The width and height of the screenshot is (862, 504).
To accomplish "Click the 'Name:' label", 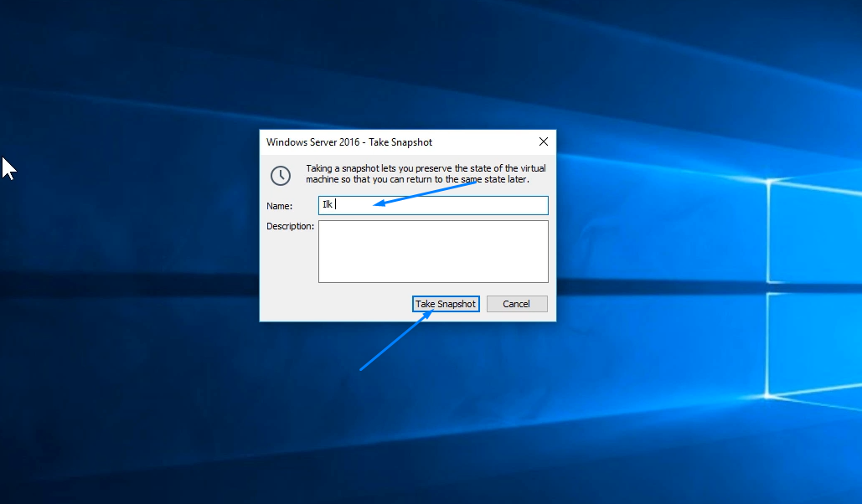I will tap(279, 206).
